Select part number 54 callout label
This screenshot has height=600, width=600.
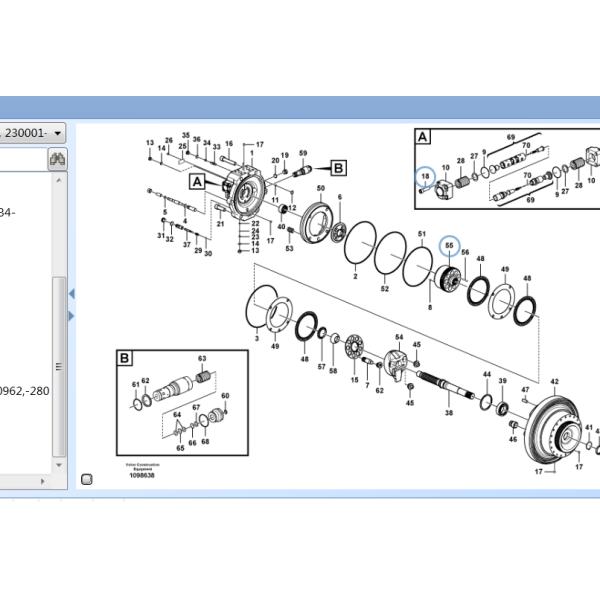pos(398,337)
